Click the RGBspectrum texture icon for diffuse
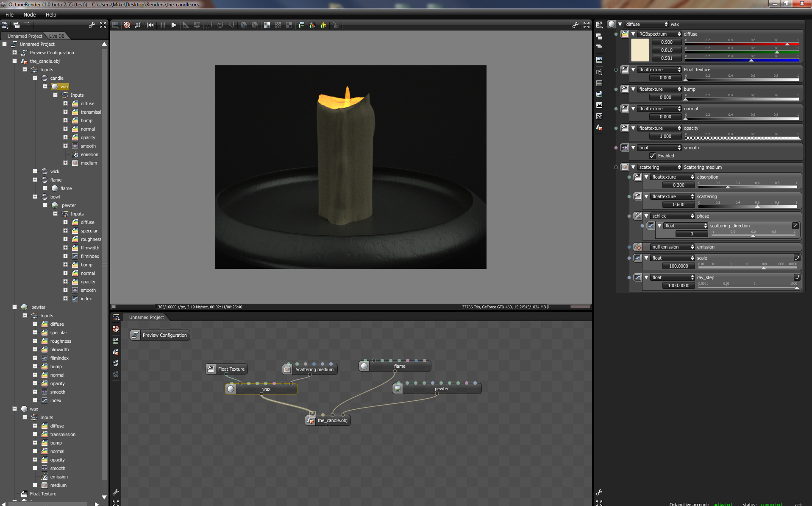 [625, 34]
